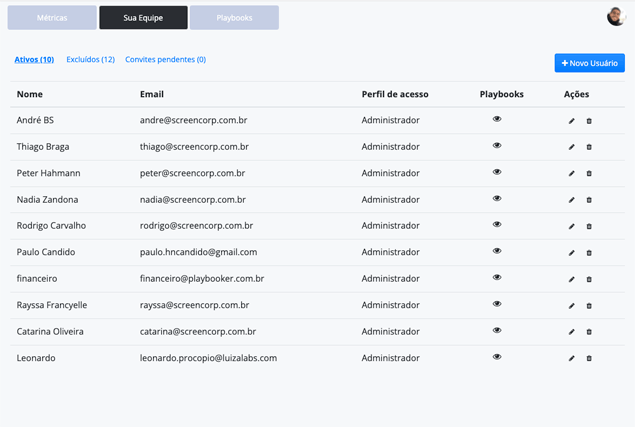Screen dimensions: 635x441
Task: Show Leonardo's playbooks via eye icon
Action: (497, 356)
